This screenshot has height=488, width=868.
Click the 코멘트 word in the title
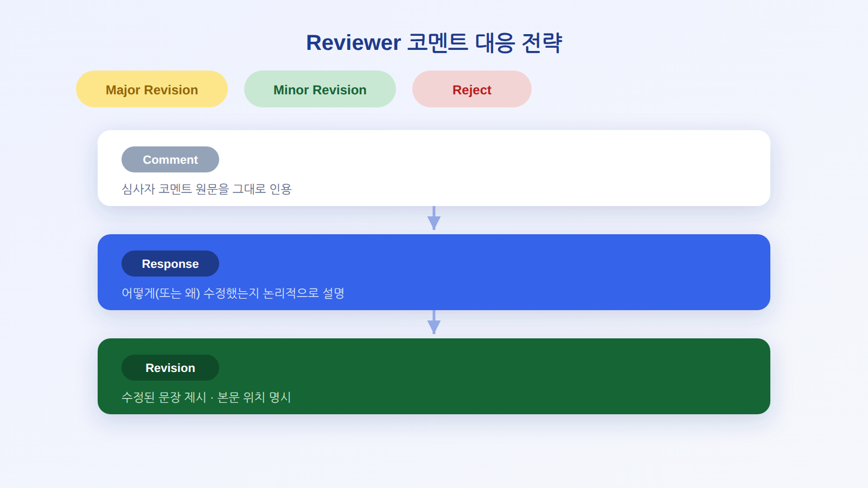[438, 42]
